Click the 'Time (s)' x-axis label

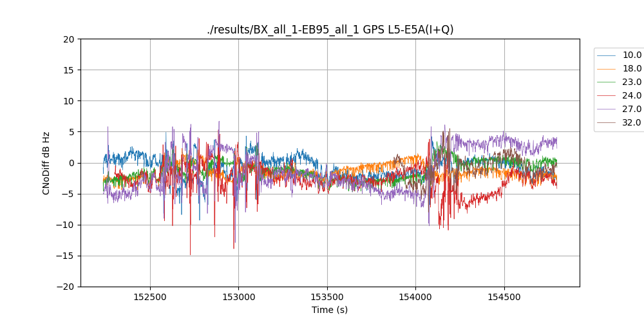pos(330,310)
